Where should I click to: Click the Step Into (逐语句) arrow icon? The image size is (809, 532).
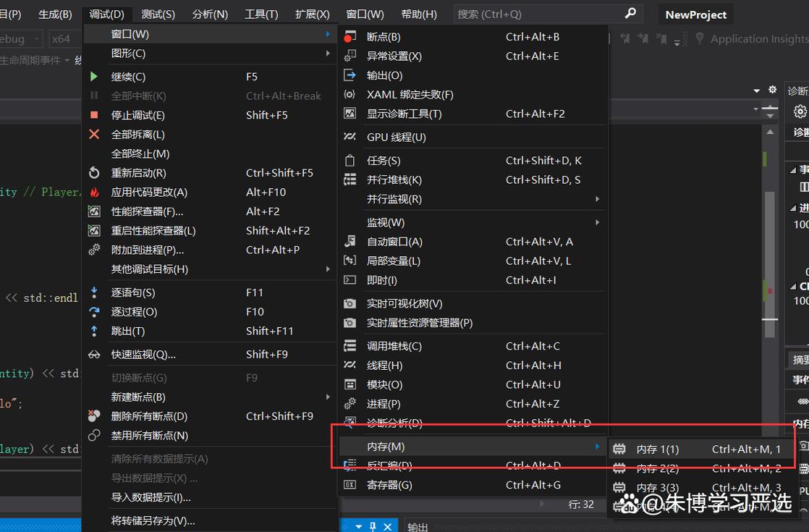point(94,292)
